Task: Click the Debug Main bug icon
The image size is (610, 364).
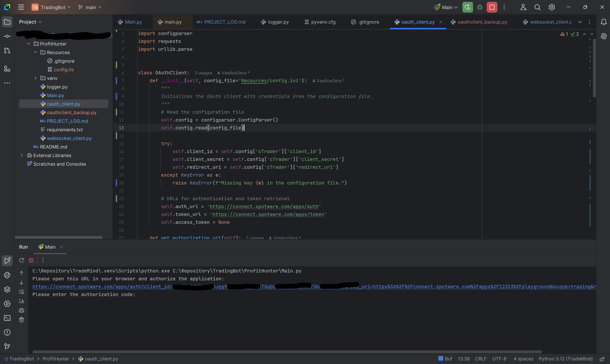Action: pyautogui.click(x=480, y=7)
